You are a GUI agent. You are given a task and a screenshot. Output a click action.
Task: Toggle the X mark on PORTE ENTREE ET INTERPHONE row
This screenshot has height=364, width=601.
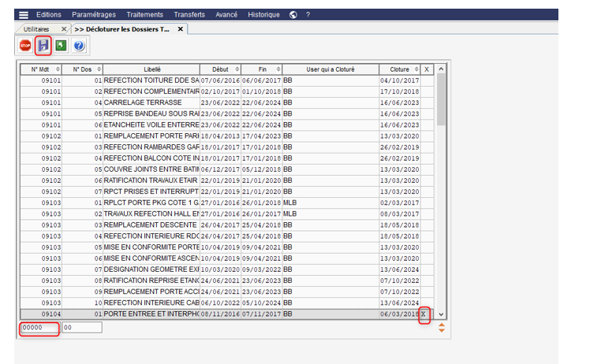[x=425, y=313]
